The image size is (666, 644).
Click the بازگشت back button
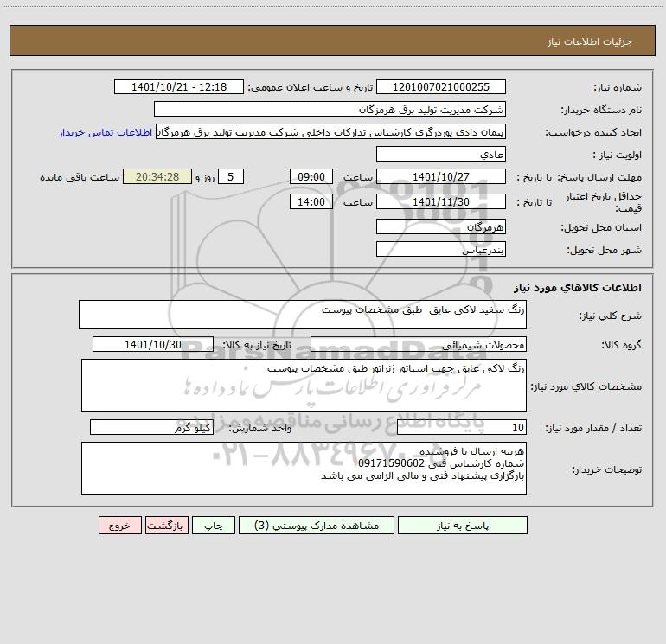166,525
